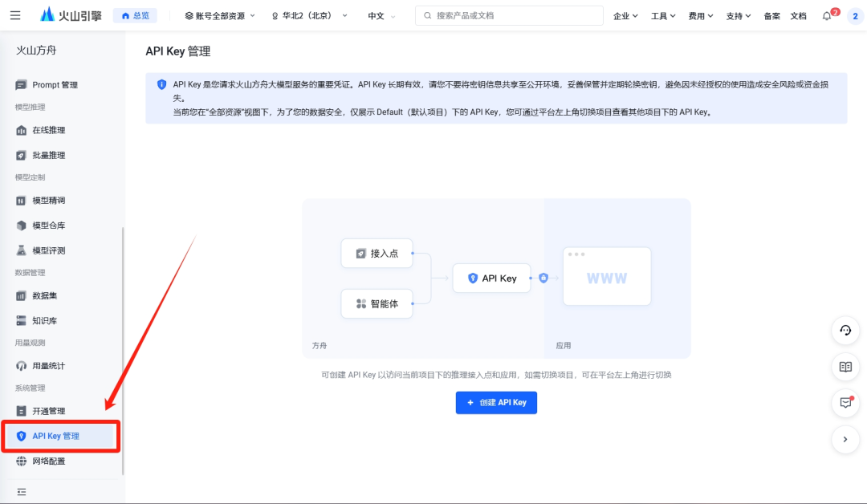Open 模型仓库 in the sidebar

coord(49,225)
